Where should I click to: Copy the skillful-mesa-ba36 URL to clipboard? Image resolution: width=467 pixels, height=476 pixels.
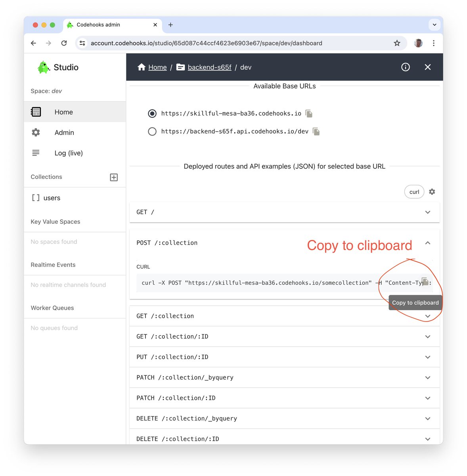click(x=309, y=114)
